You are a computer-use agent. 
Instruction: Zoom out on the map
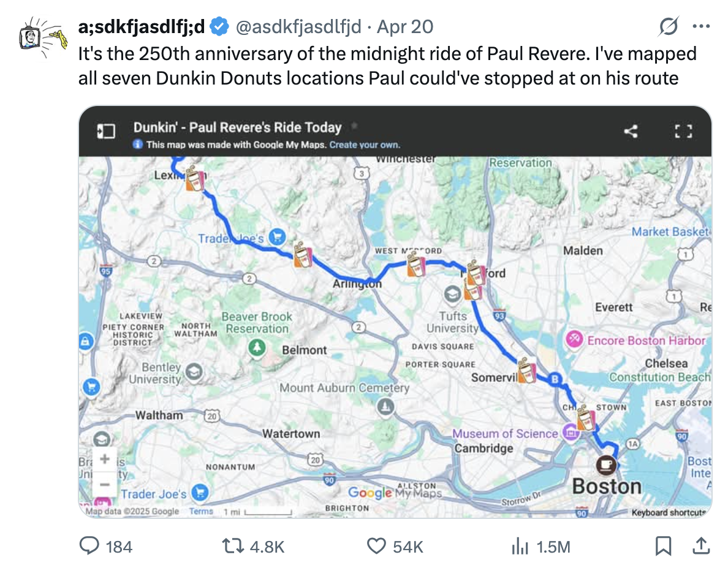[x=105, y=484]
